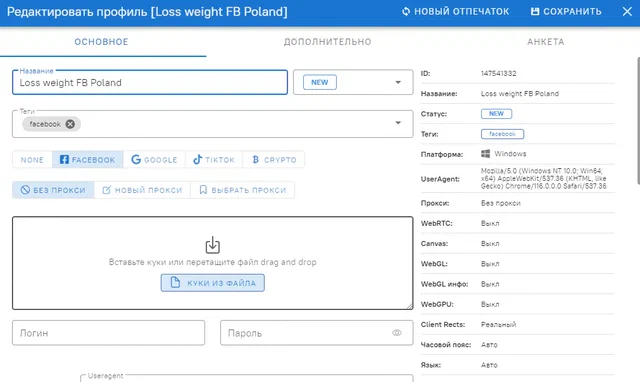Viewport: 640px width, 382px height.
Task: Click the Язык value Авто
Action: (489, 365)
